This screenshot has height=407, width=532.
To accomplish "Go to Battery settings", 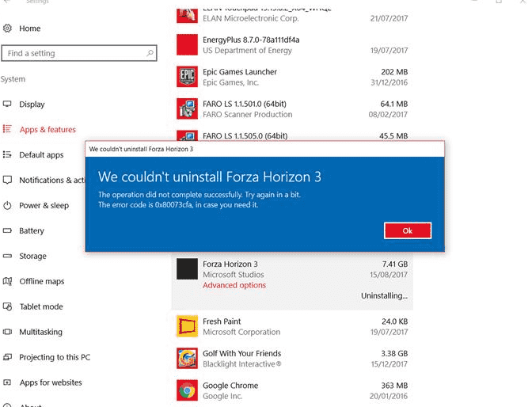I will coord(32,231).
